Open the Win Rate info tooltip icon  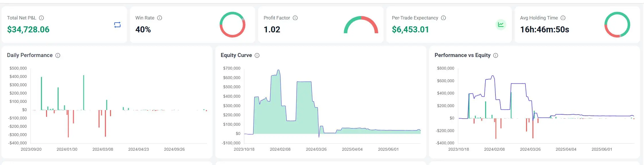tap(160, 18)
